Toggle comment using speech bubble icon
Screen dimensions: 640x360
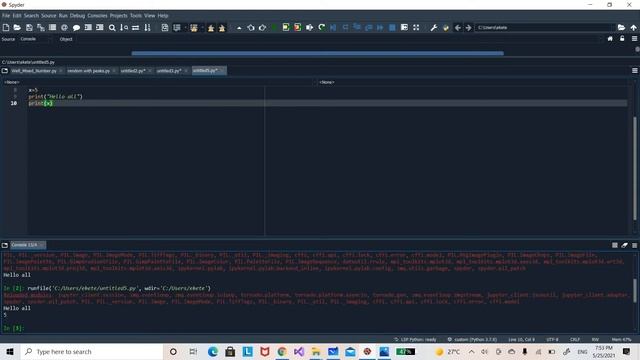tap(76, 27)
